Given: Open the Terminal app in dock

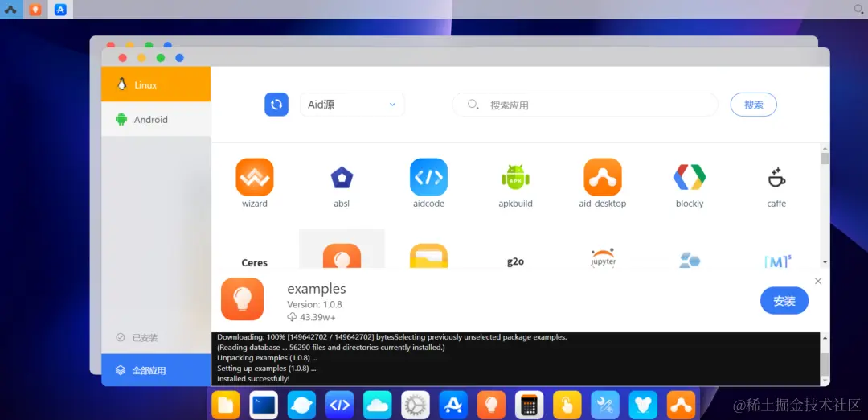Looking at the screenshot, I should 264,405.
